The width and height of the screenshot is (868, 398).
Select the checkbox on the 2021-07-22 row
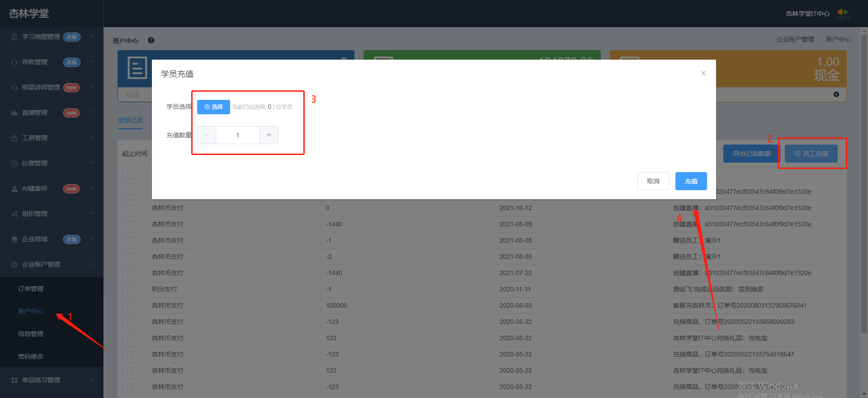tap(130, 273)
